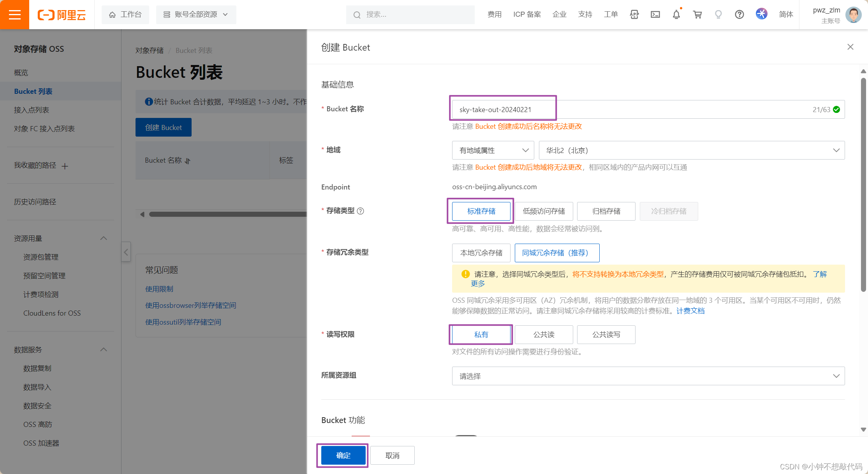This screenshot has width=868, height=474.
Task: Open 数据复制 in sidebar
Action: pyautogui.click(x=37, y=369)
